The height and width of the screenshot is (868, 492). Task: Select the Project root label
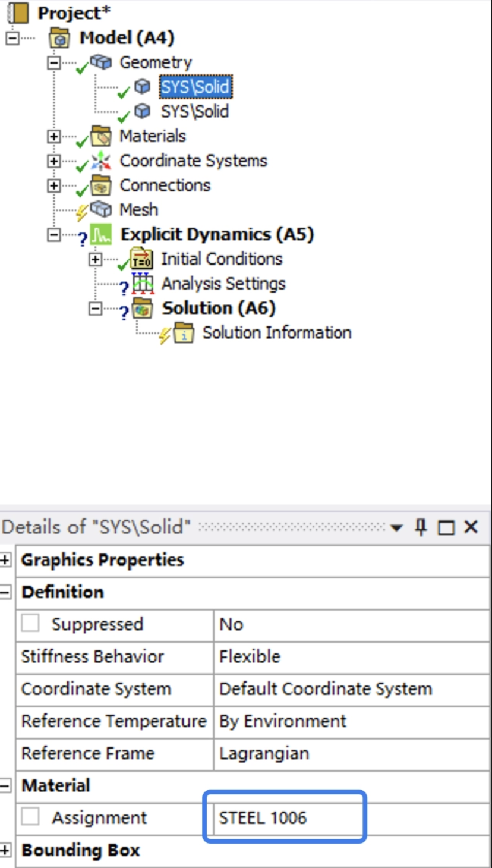tap(74, 13)
